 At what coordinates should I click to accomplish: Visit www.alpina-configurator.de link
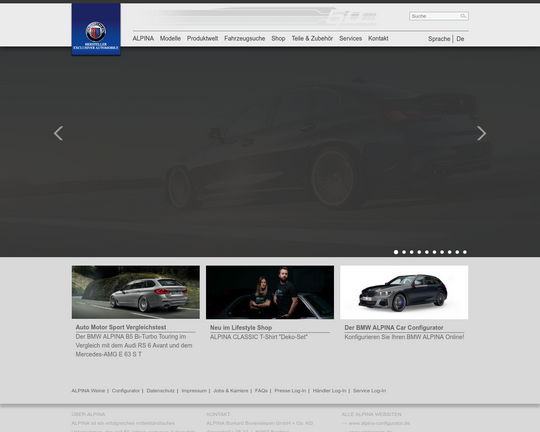point(379,423)
